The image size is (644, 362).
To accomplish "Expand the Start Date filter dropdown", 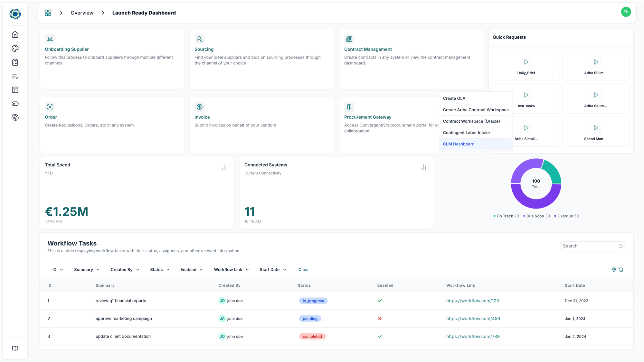I will (x=273, y=270).
